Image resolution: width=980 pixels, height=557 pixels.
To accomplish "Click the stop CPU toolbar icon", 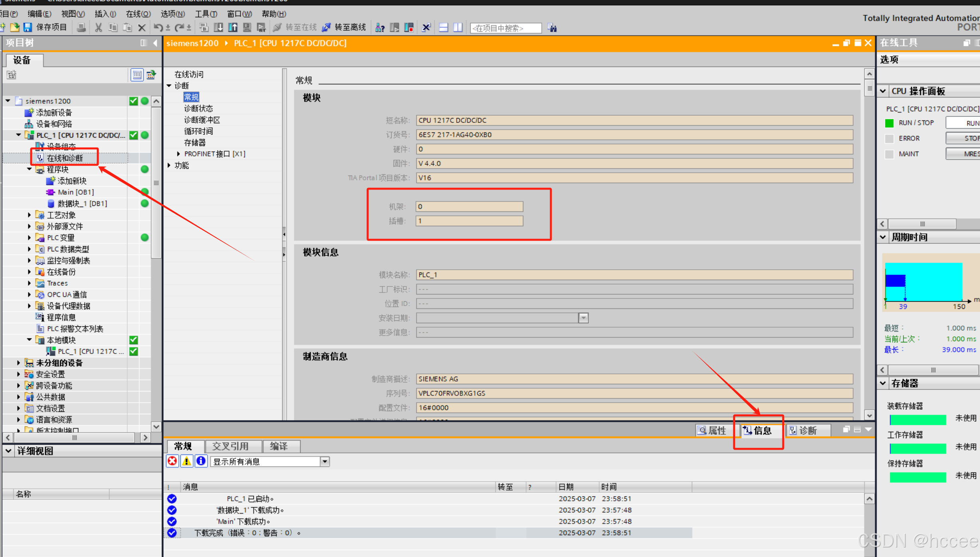I will [409, 27].
